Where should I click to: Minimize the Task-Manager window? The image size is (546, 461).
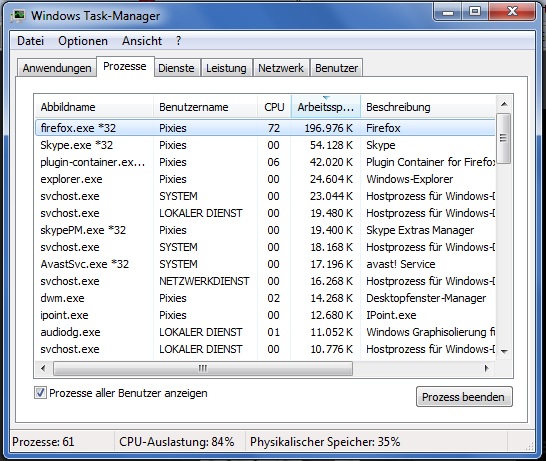pos(448,13)
